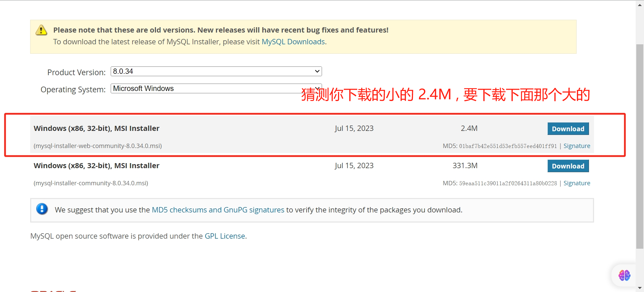Open Signature link for web-community installer
644x292 pixels.
(x=577, y=146)
